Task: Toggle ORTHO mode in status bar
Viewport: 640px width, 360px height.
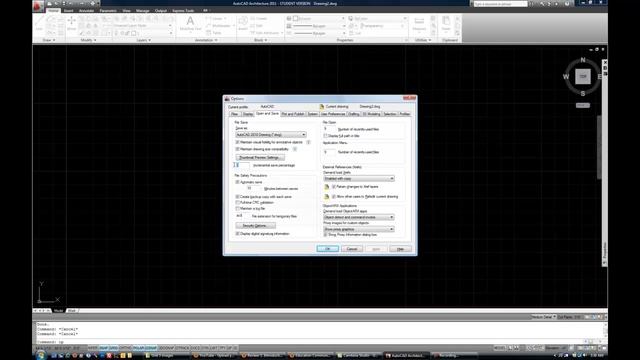Action: click(x=125, y=348)
